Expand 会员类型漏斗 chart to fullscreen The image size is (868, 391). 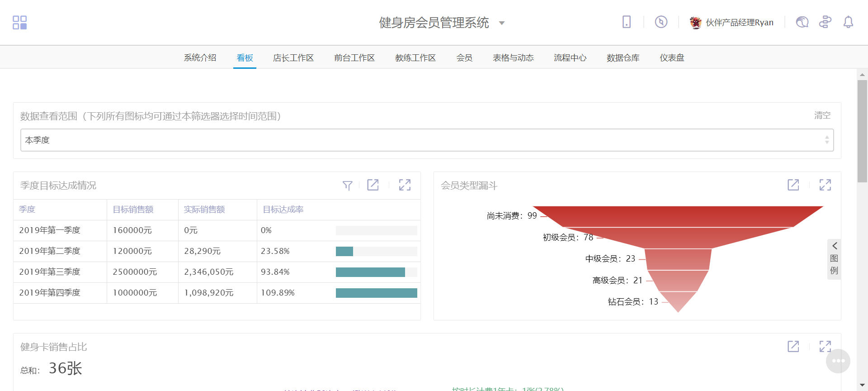click(x=825, y=185)
